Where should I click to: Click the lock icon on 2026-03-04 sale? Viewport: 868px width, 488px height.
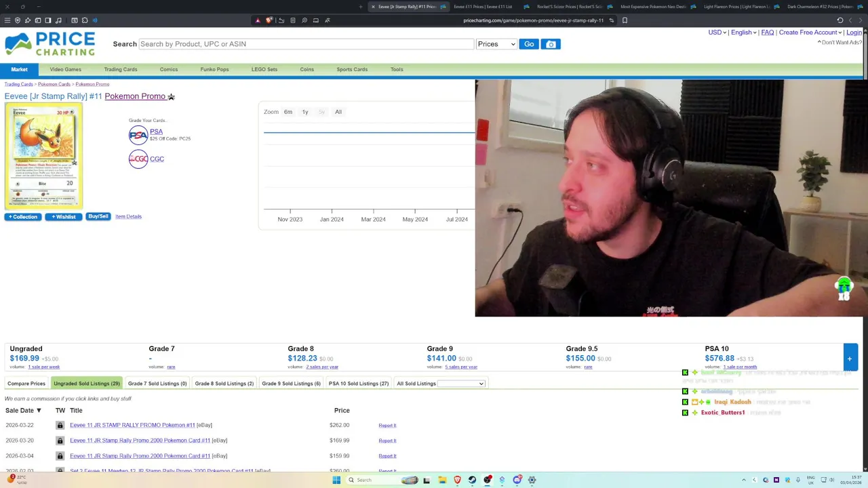click(60, 456)
